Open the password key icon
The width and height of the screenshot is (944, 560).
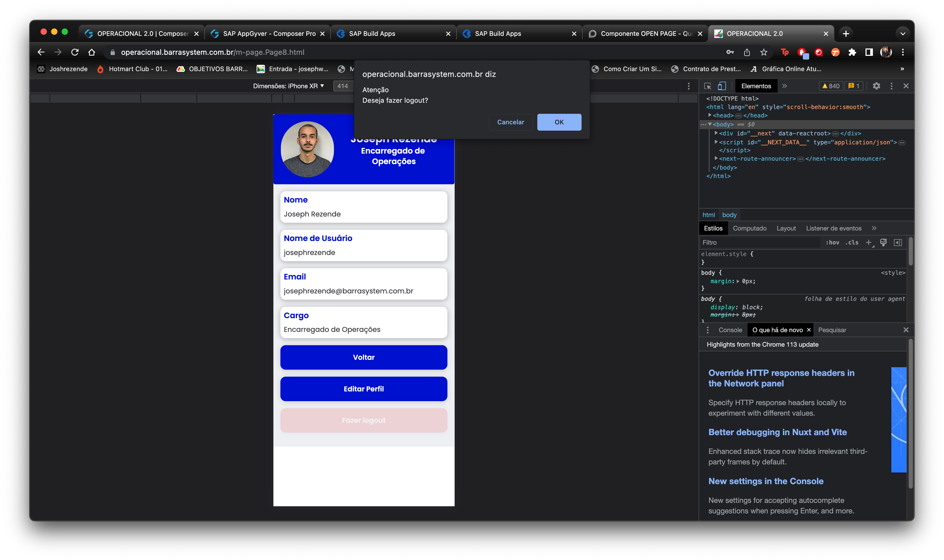pyautogui.click(x=730, y=52)
